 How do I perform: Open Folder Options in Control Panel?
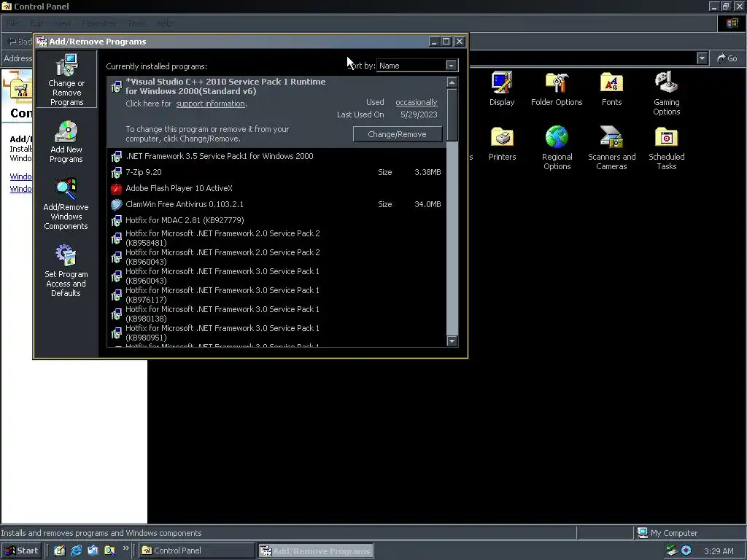coord(557,89)
